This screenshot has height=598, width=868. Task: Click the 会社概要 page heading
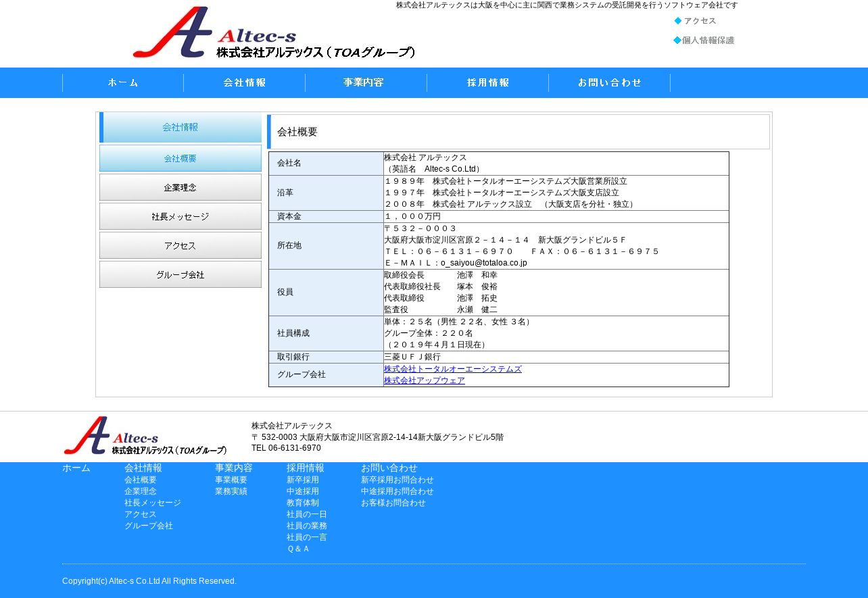pyautogui.click(x=297, y=132)
